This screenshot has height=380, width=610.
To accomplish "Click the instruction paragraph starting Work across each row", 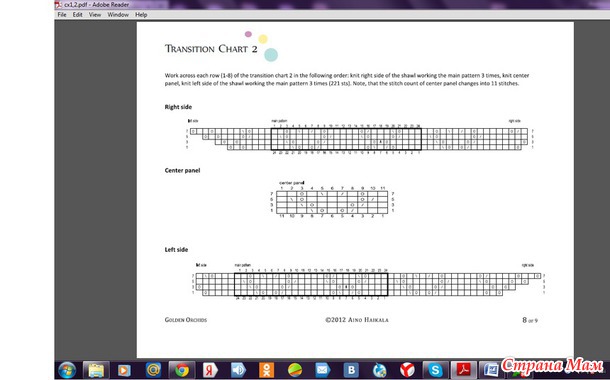I will click(347, 79).
